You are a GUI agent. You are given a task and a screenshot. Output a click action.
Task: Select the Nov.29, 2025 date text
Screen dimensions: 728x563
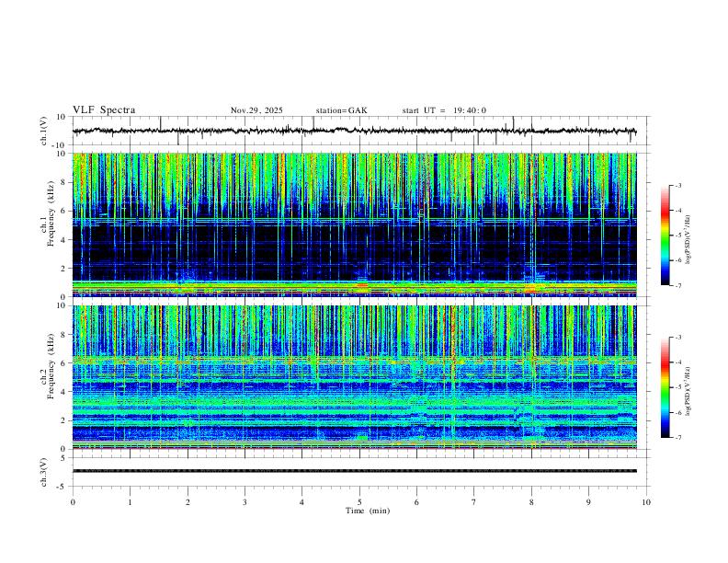point(256,110)
